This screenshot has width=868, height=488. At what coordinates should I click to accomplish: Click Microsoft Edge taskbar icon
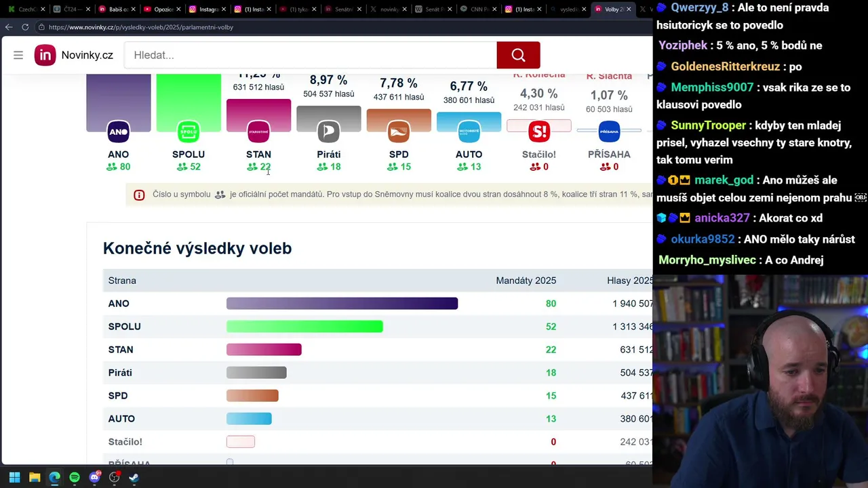pyautogui.click(x=54, y=477)
